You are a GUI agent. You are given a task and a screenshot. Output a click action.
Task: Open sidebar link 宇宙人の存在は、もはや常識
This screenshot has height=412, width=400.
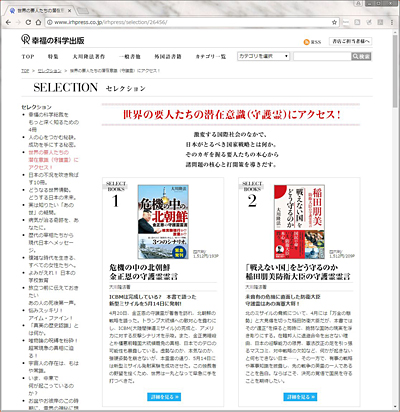click(x=54, y=367)
